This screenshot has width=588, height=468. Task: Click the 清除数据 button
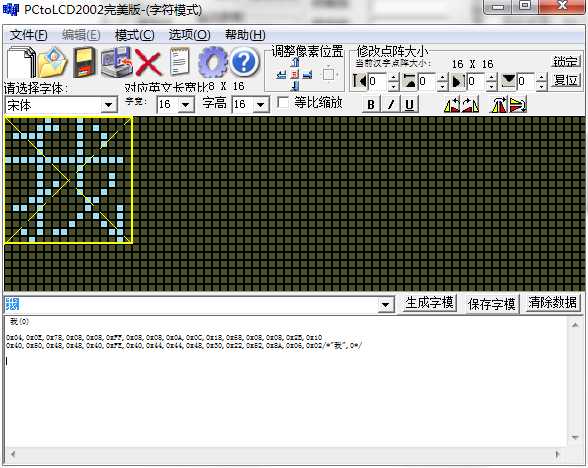(552, 303)
